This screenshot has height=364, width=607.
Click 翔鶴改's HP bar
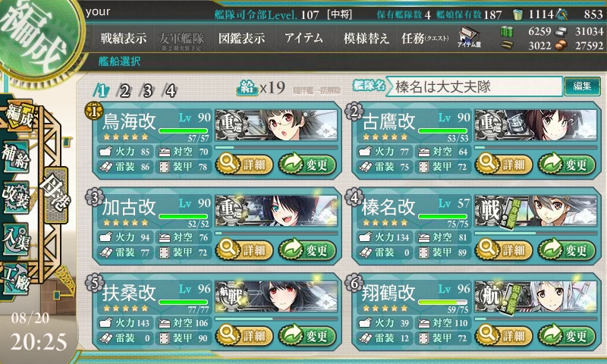(x=443, y=302)
